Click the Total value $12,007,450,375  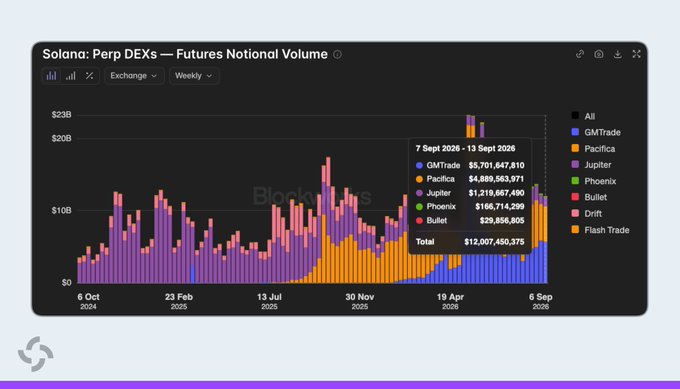tap(494, 242)
